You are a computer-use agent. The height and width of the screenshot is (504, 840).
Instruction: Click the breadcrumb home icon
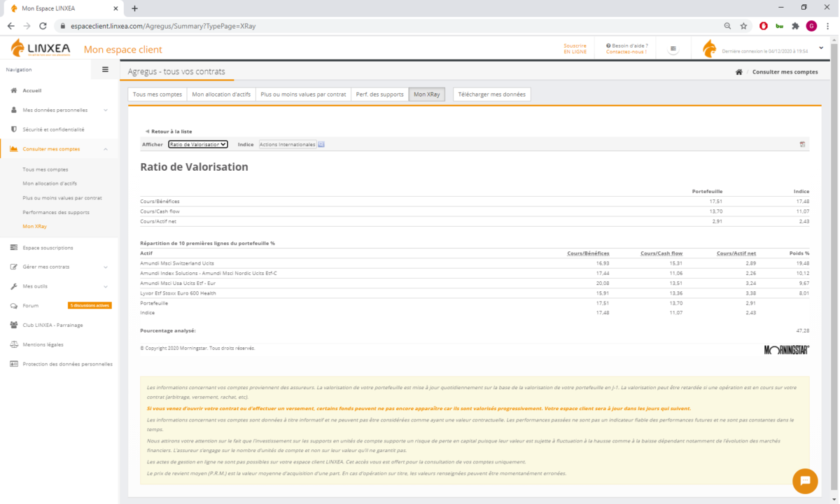tap(738, 72)
